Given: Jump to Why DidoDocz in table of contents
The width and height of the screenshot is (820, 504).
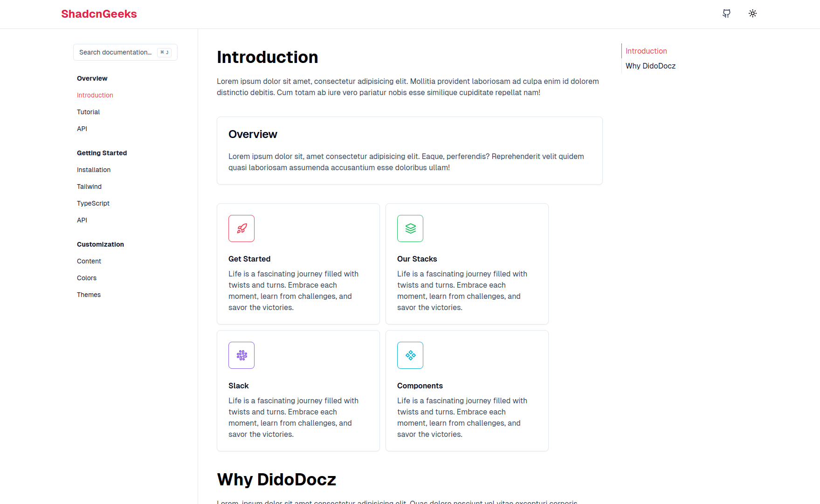Looking at the screenshot, I should 650,66.
